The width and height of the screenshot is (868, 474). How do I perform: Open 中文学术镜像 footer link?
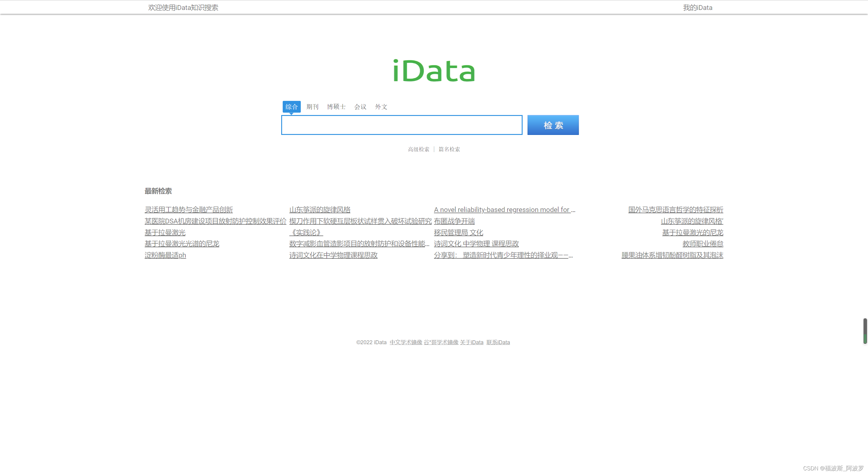[x=406, y=342]
